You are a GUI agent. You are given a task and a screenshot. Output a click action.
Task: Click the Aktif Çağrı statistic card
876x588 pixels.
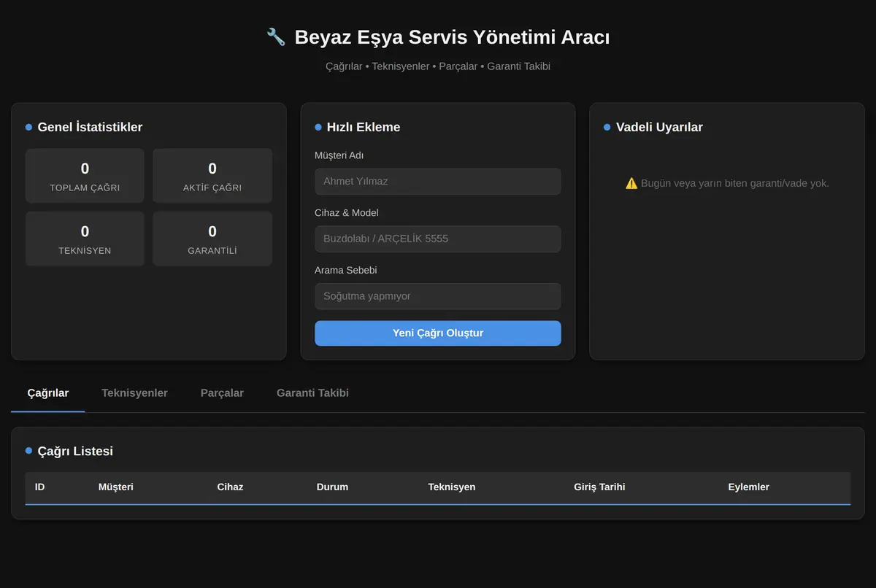click(212, 176)
